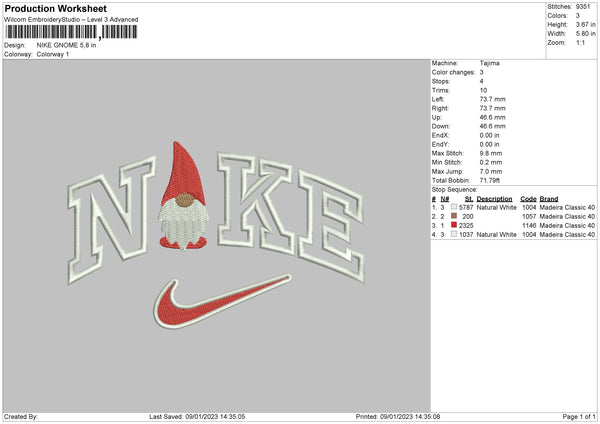Click the 'EndY:' label
Image resolution: width=600 pixels, height=424 pixels.
tap(440, 144)
